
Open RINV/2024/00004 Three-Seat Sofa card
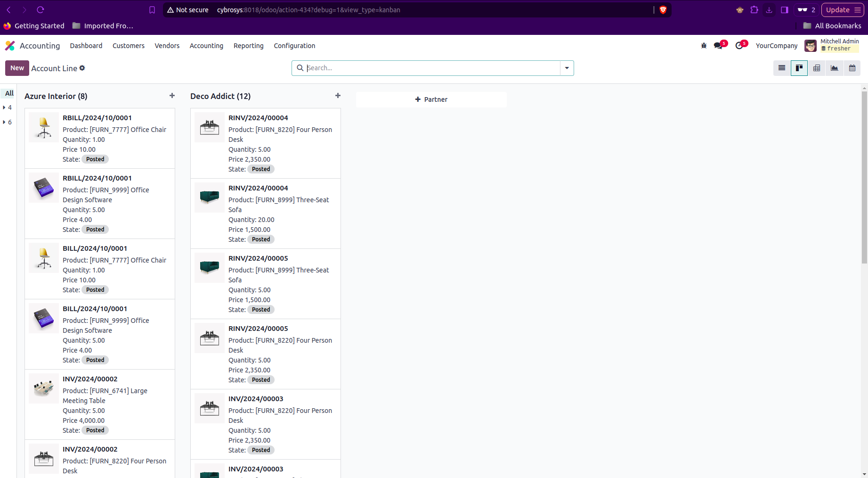(x=266, y=214)
